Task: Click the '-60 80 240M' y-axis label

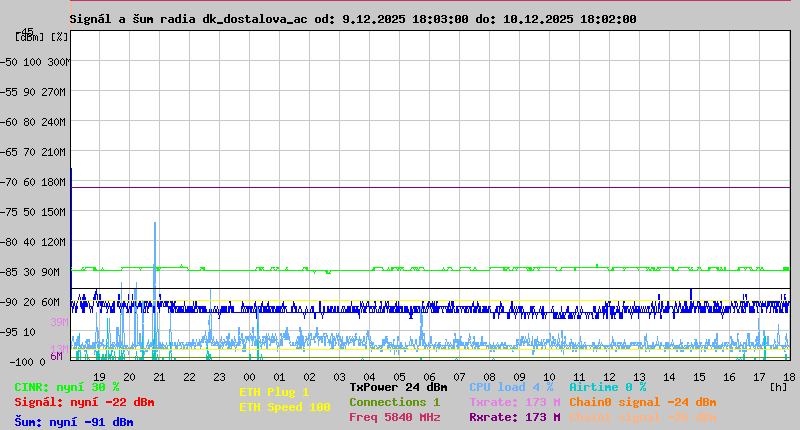Action: (34, 122)
